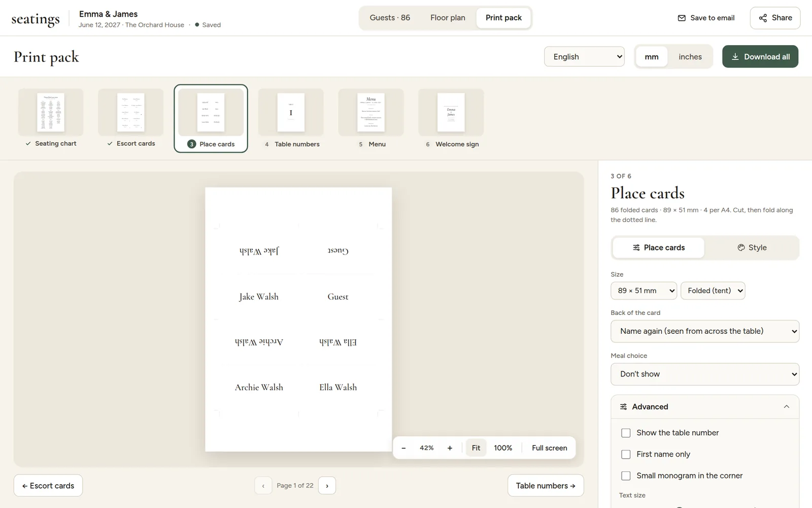Click the envelope icon in Save to email
Image resolution: width=812 pixels, height=508 pixels.
[682, 18]
